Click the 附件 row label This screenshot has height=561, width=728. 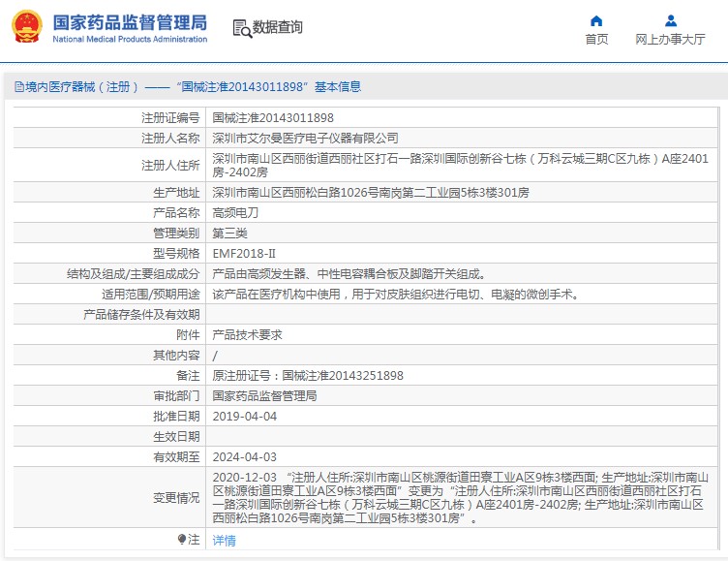coord(188,335)
